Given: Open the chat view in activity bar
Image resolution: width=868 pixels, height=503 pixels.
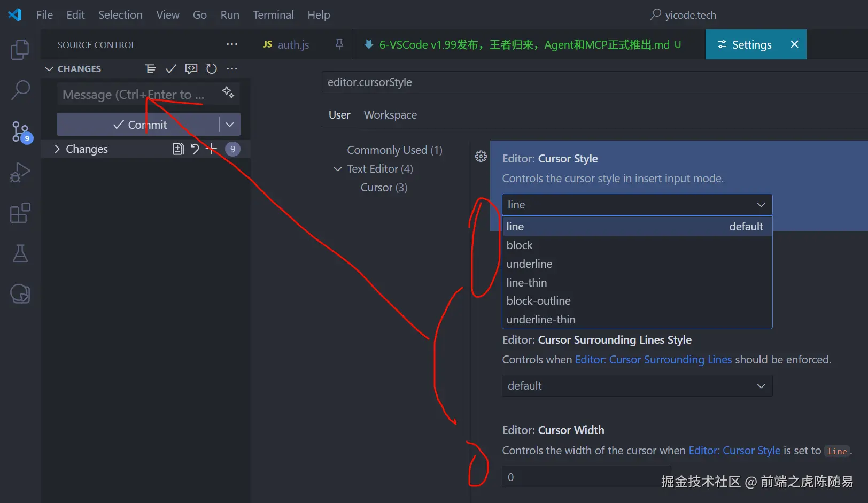Looking at the screenshot, I should pyautogui.click(x=20, y=293).
